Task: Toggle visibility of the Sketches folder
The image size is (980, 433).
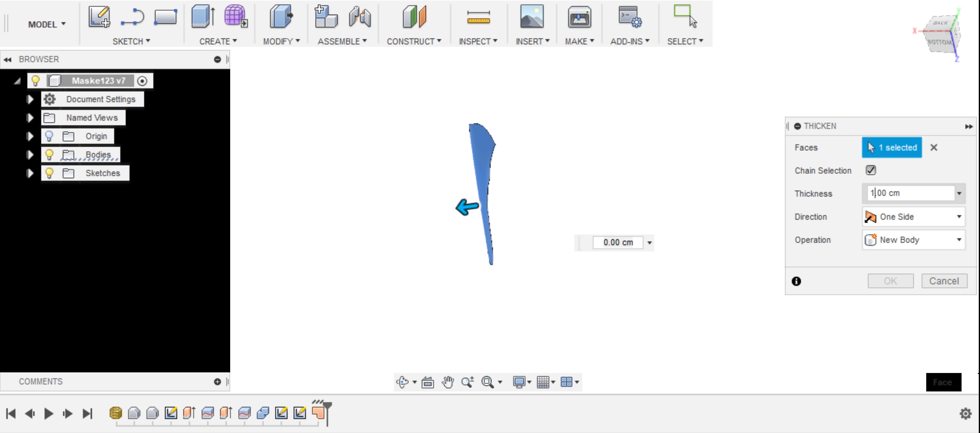Action: coord(49,173)
